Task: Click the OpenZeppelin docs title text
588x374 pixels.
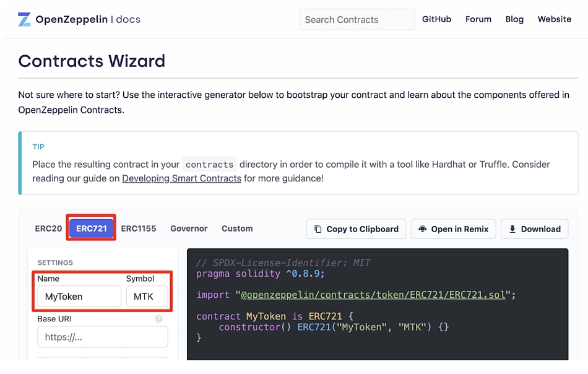Action: pos(88,19)
